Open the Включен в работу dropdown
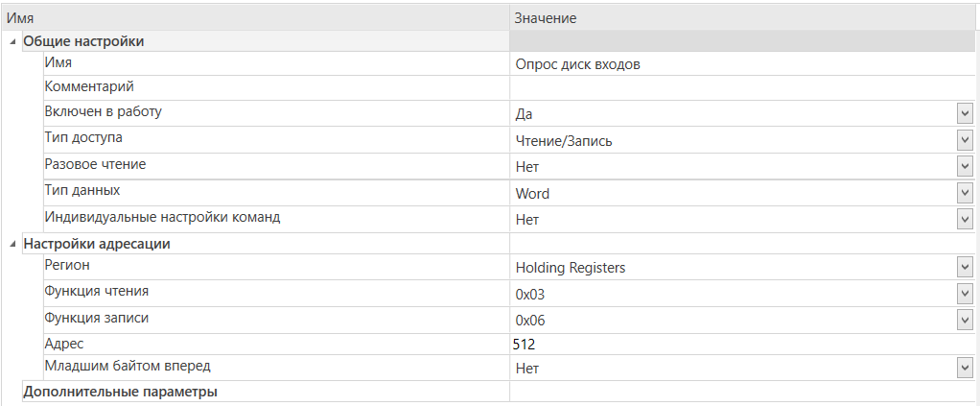This screenshot has height=406, width=980. 965,114
